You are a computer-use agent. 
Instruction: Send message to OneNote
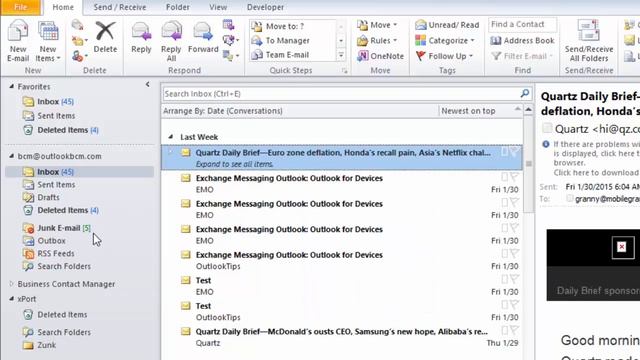pos(380,56)
